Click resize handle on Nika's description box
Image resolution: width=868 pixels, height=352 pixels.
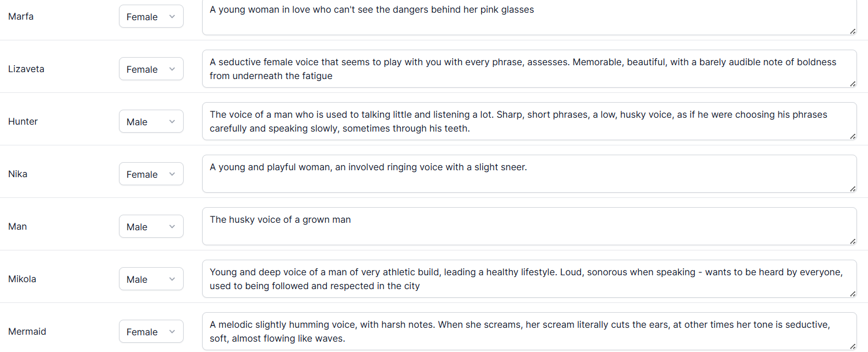coord(853,189)
